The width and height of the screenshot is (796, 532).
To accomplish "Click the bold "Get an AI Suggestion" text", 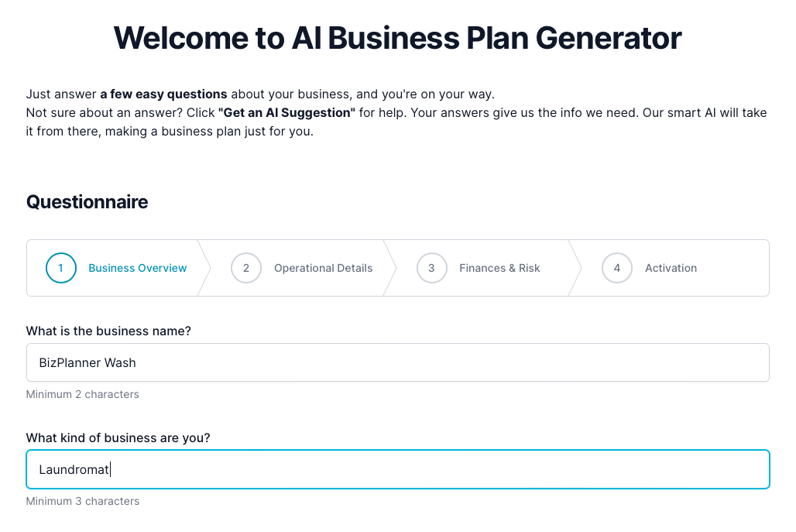I will click(x=286, y=113).
